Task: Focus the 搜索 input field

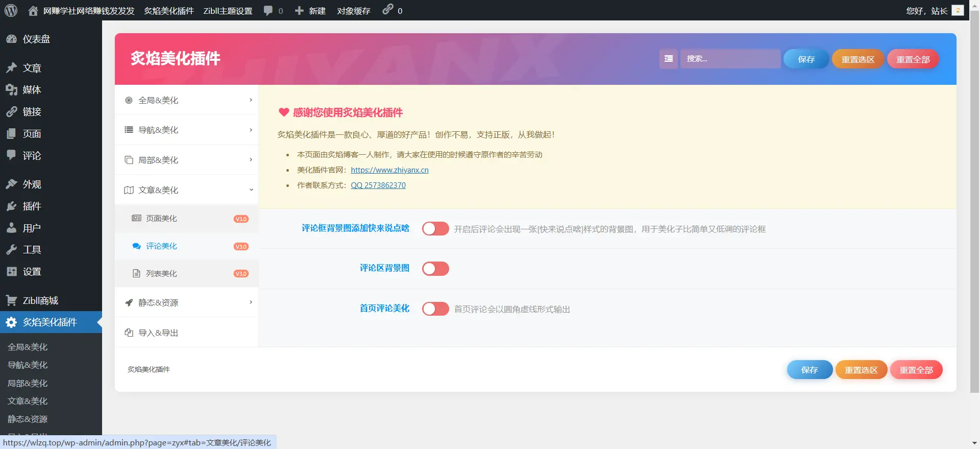Action: pos(730,59)
